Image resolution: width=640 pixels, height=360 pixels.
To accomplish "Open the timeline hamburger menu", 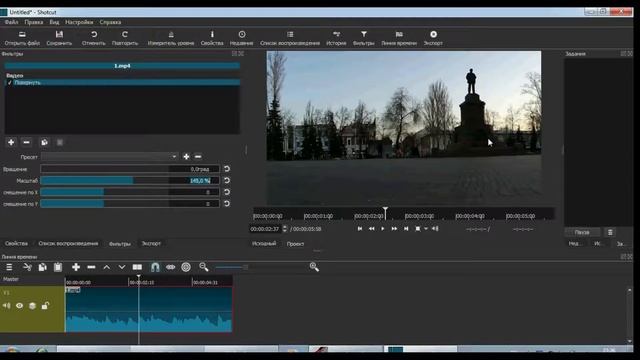I will tap(9, 267).
